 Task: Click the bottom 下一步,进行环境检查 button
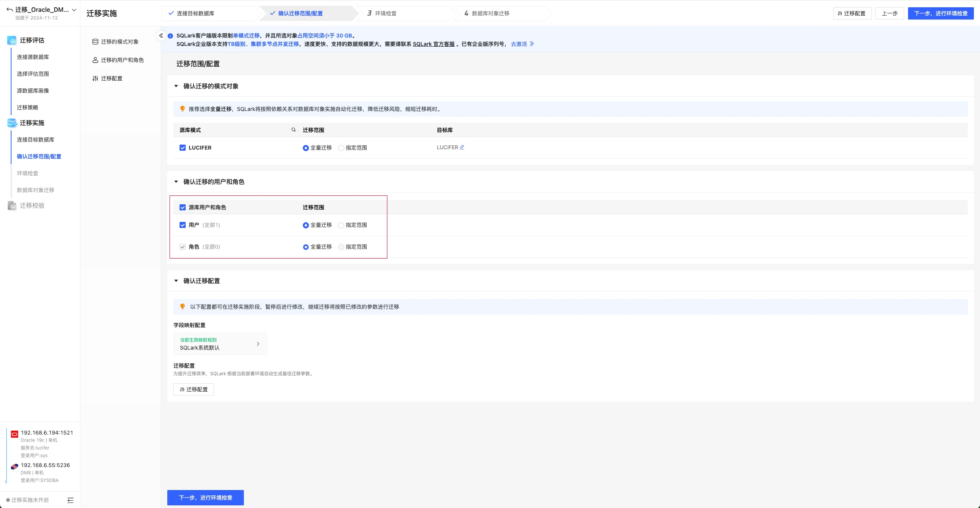pyautogui.click(x=205, y=497)
